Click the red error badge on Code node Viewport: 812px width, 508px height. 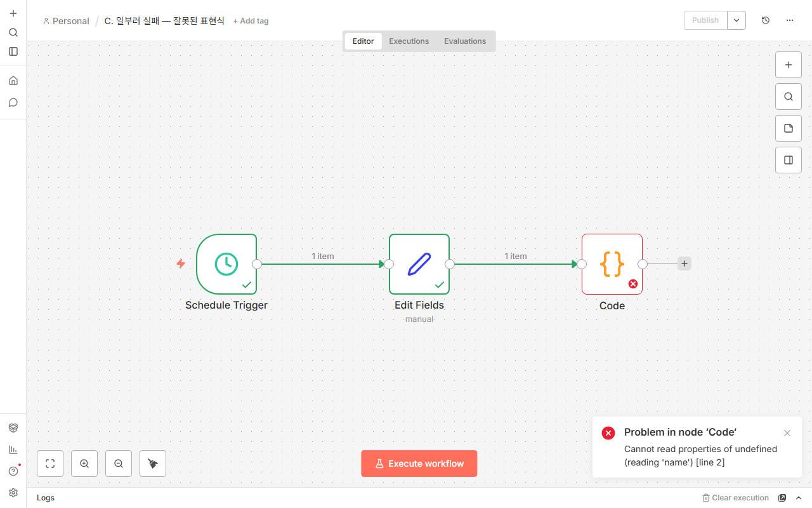tap(633, 284)
